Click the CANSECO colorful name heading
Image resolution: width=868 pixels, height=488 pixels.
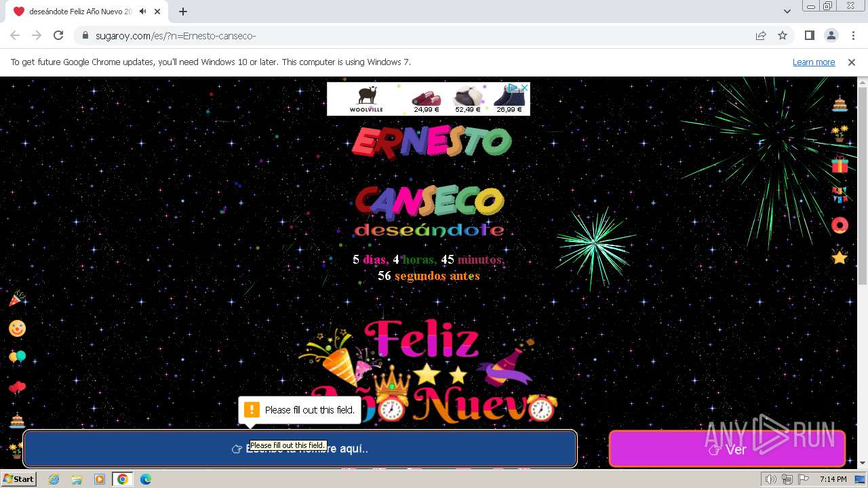point(430,202)
